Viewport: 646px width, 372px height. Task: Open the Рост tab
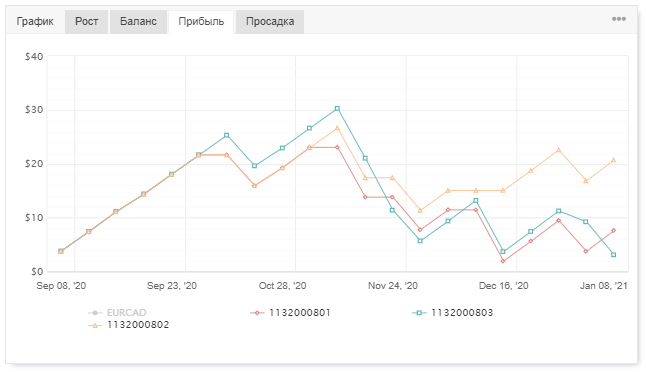point(87,21)
